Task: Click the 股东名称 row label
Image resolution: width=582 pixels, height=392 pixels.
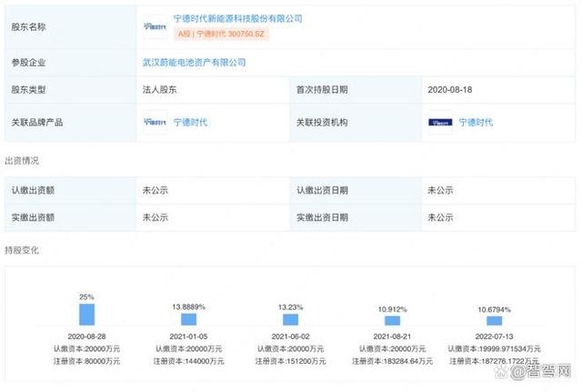Action: (28, 26)
